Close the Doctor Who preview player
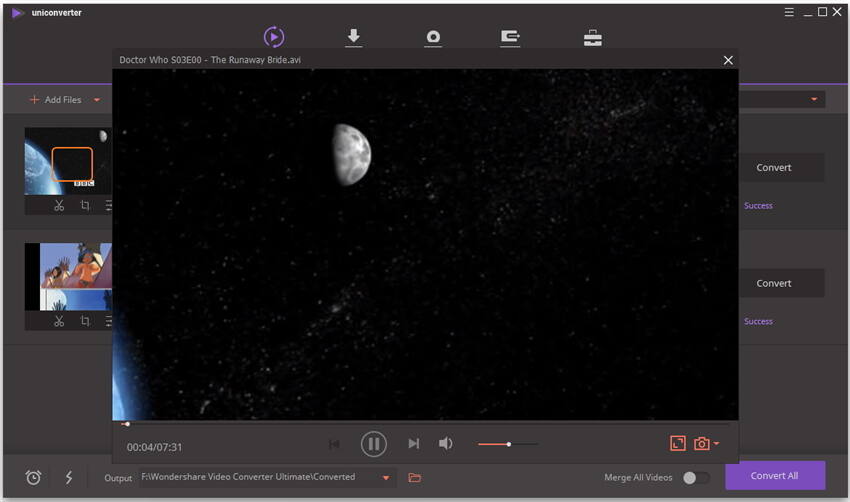 coord(728,60)
